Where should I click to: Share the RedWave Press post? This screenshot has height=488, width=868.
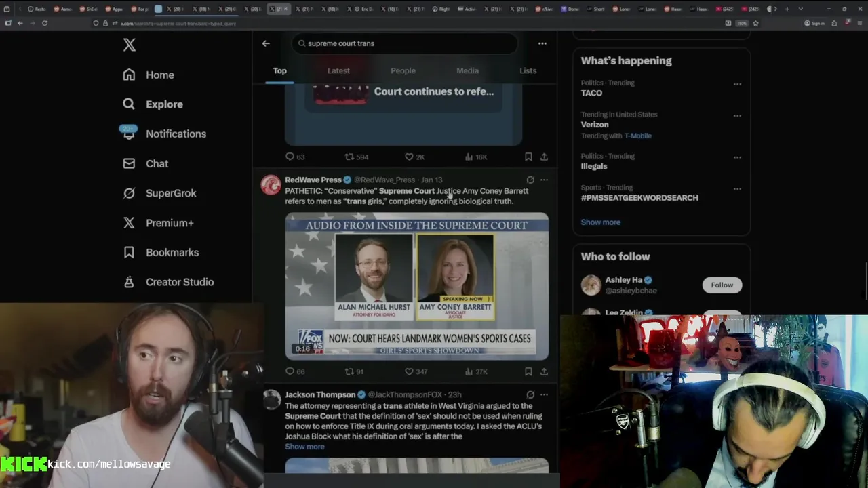tap(544, 371)
